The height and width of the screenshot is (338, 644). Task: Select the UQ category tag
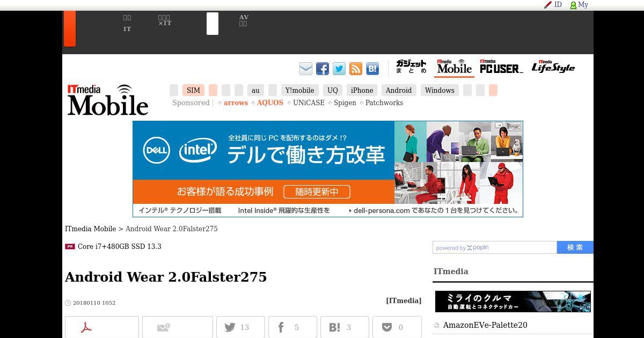[333, 90]
